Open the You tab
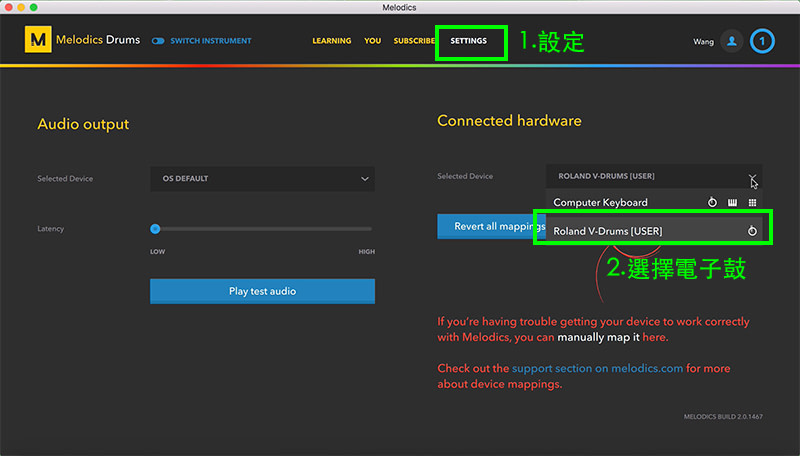 tap(372, 41)
